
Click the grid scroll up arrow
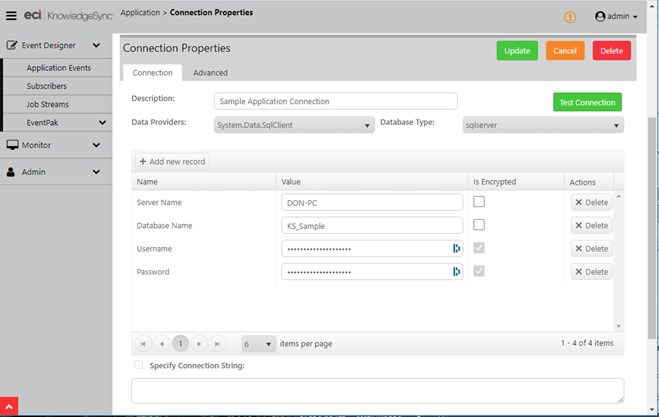point(618,196)
